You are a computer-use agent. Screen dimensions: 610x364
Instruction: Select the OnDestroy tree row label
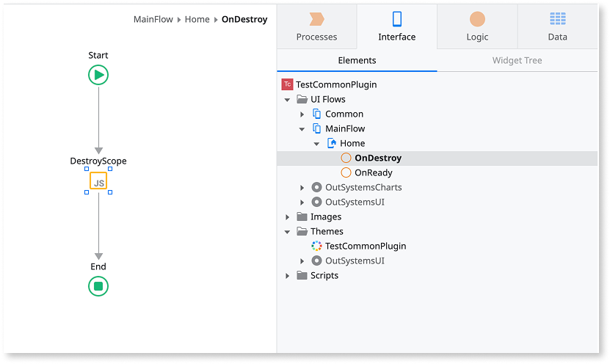[x=378, y=158]
